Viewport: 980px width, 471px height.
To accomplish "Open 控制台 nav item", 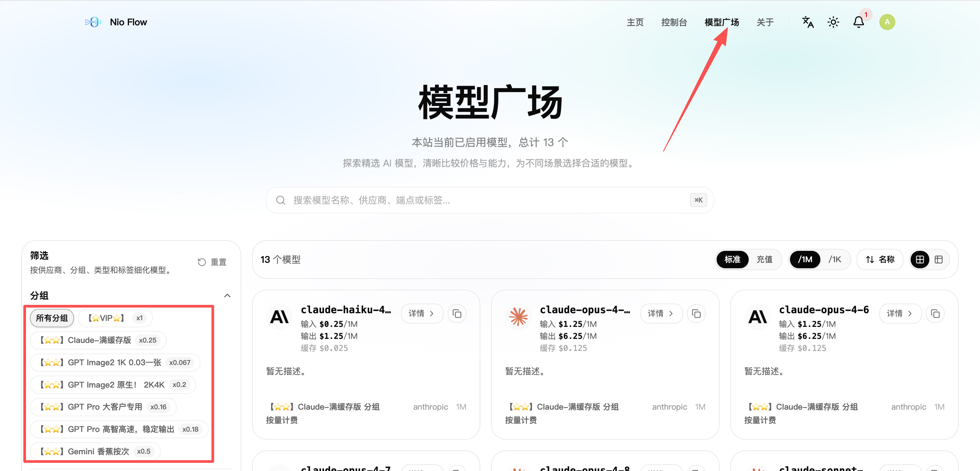I will [674, 22].
